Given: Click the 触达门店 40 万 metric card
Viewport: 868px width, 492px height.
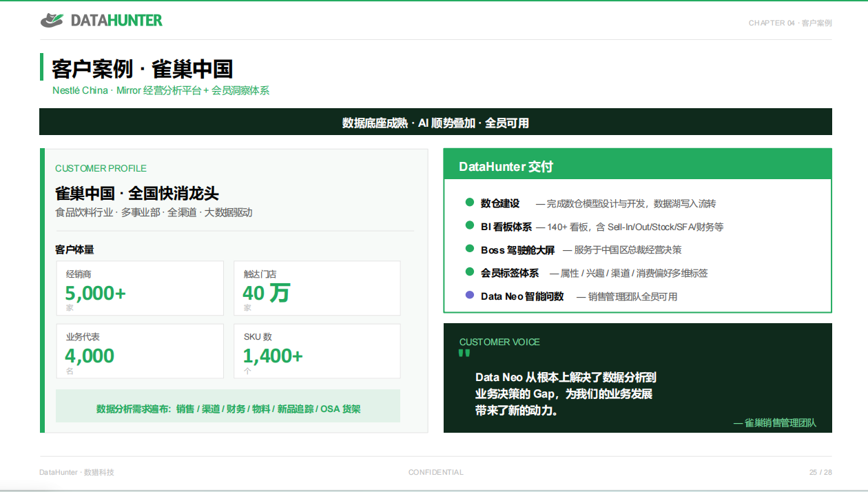Looking at the screenshot, I should tap(317, 288).
